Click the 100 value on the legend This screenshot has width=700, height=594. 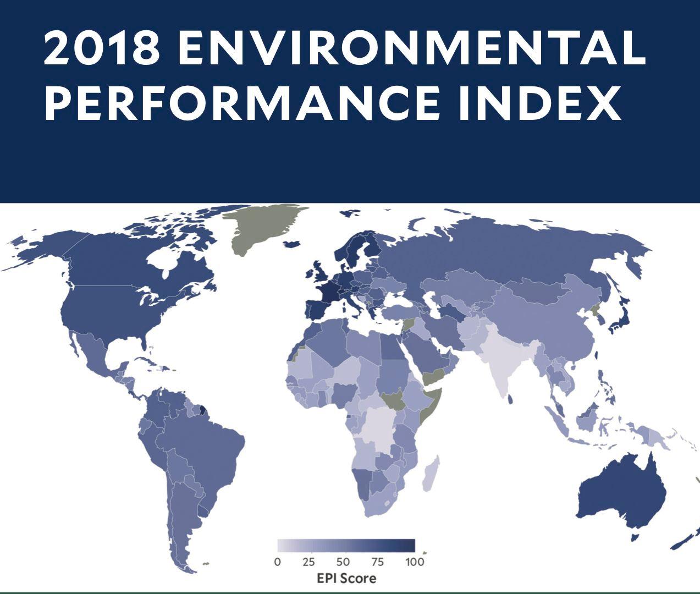pos(415,562)
